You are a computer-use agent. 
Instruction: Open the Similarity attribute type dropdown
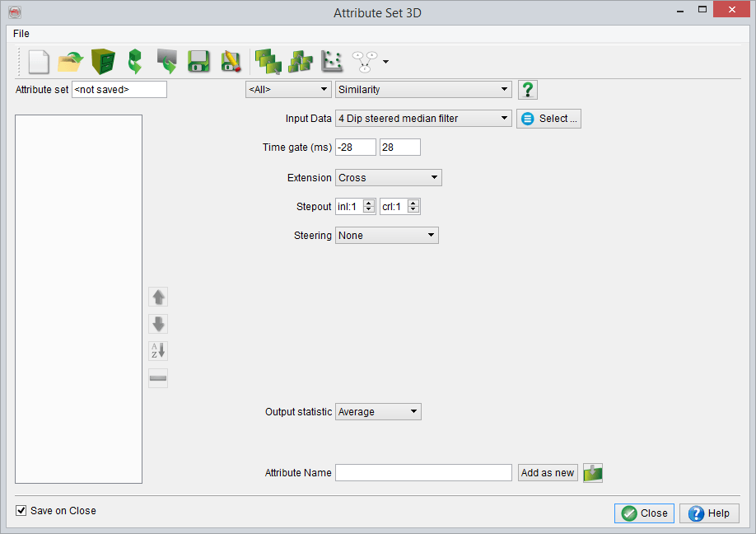[423, 90]
